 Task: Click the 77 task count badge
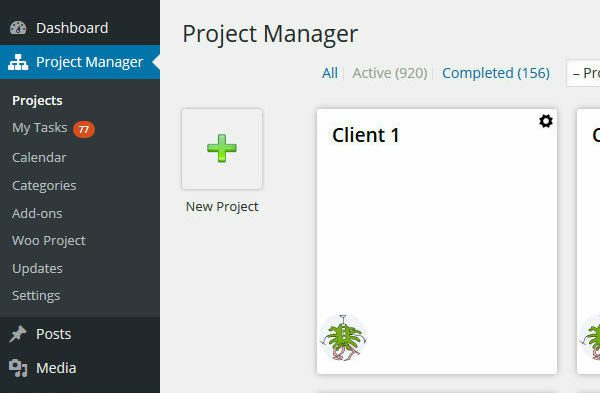[x=84, y=129]
